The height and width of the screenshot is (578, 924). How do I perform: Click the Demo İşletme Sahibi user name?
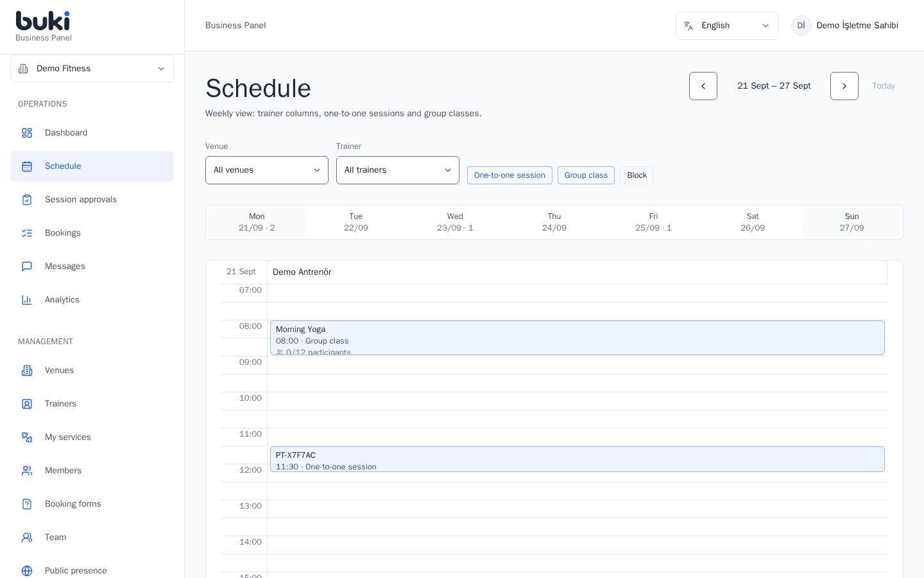point(857,26)
